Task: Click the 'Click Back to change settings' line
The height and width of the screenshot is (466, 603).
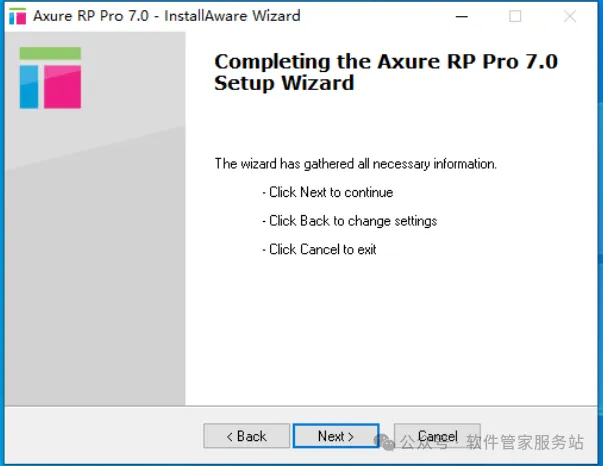Action: (x=350, y=221)
